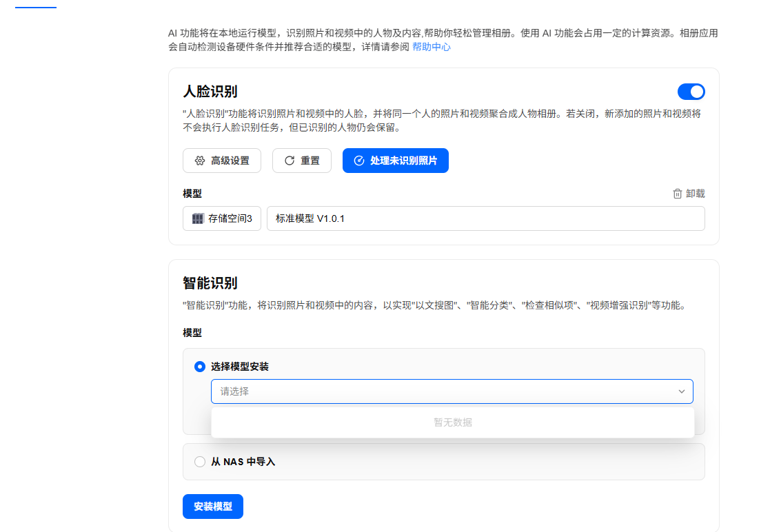
Task: Click the refresh icon in 重置
Action: 290,161
